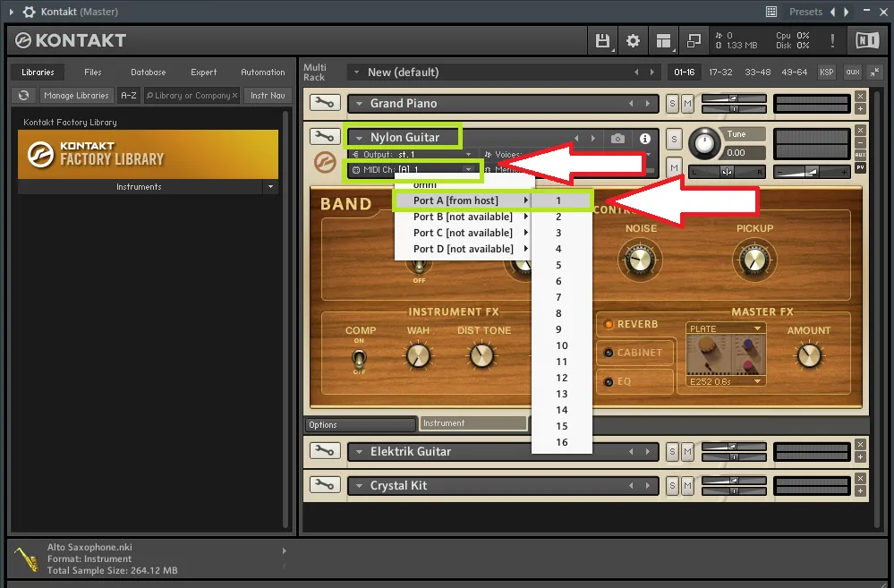Solo the Grand Piano instrument
Viewport: 894px width, 588px height.
click(x=673, y=103)
